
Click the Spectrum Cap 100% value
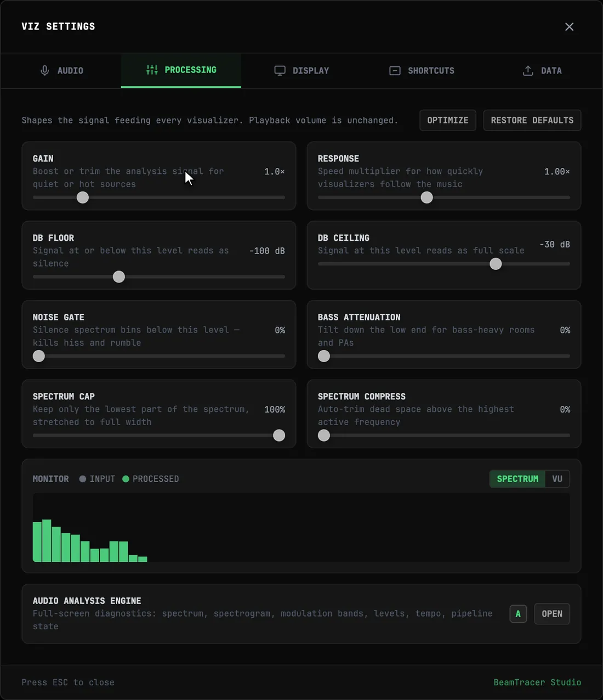pyautogui.click(x=275, y=409)
